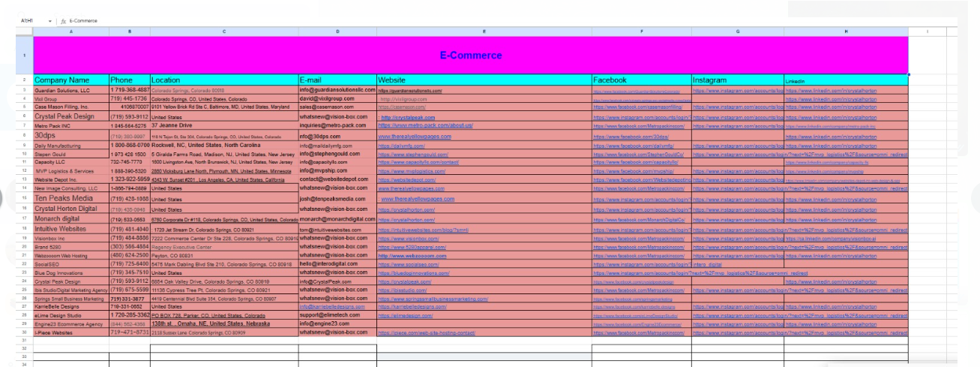Select column A header

pos(71,31)
